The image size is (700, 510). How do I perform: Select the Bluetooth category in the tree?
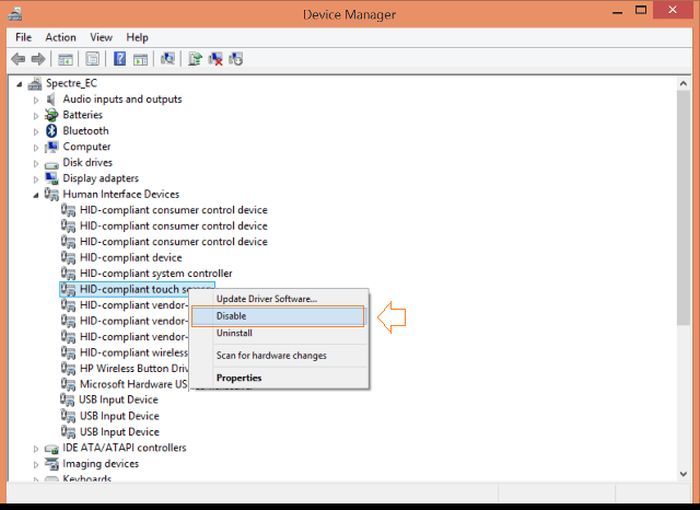(x=85, y=131)
